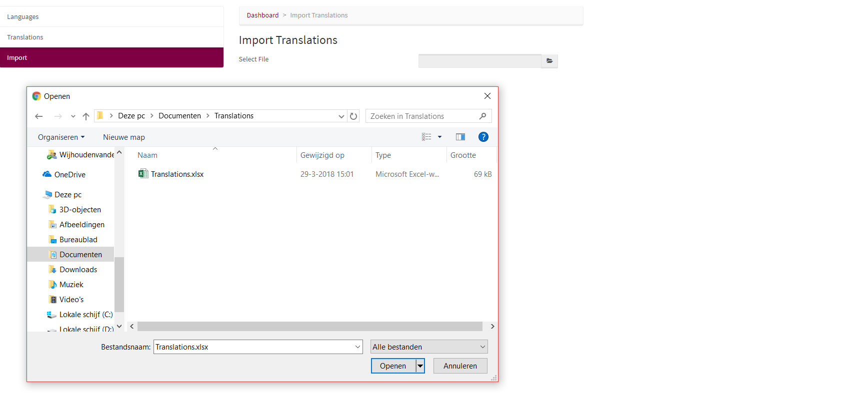Viewport: 868px width, 401px height.
Task: Open the Organiseren dropdown menu
Action: click(61, 137)
